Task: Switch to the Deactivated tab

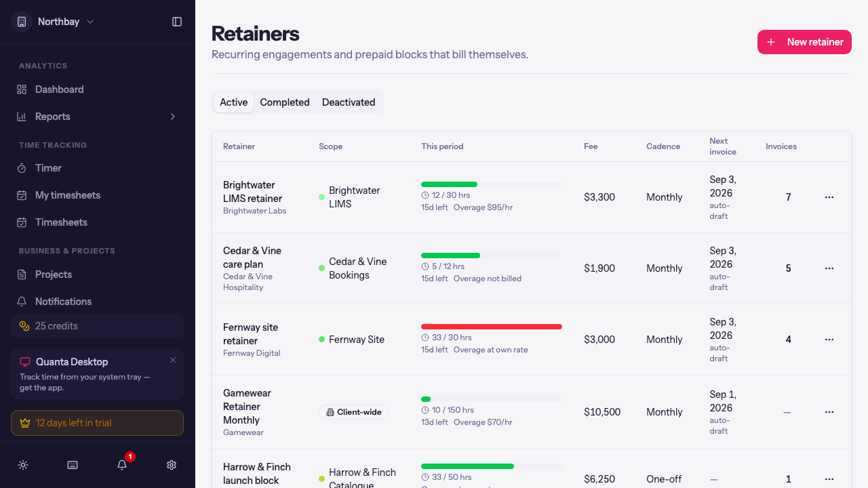Action: coord(349,102)
